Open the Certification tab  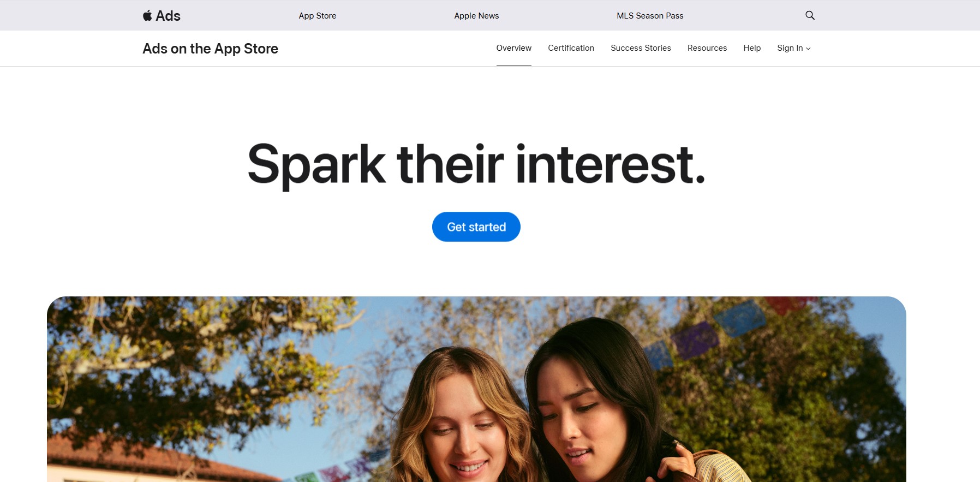tap(571, 48)
